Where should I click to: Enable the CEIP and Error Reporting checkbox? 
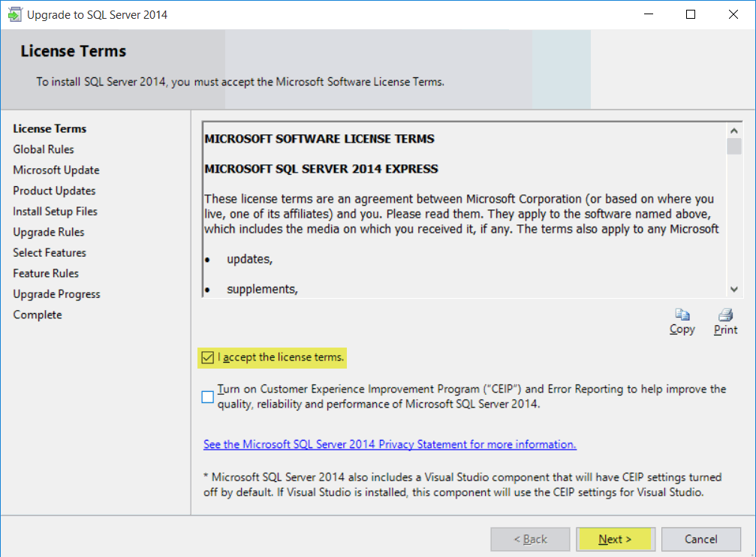coord(207,396)
